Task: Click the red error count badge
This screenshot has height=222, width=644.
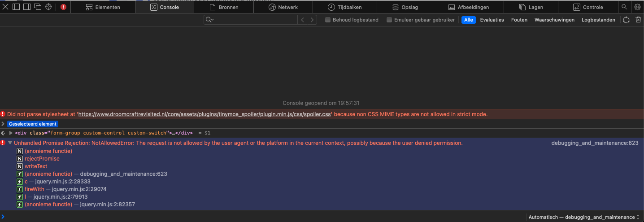Action: click(x=63, y=7)
